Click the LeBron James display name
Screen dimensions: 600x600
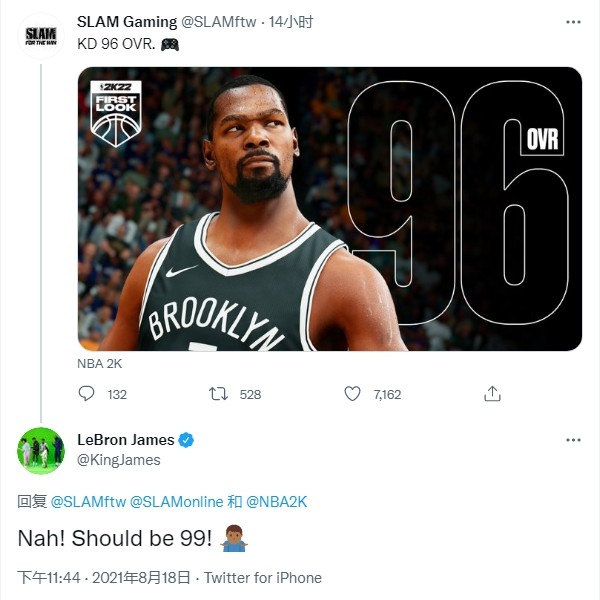(125, 440)
